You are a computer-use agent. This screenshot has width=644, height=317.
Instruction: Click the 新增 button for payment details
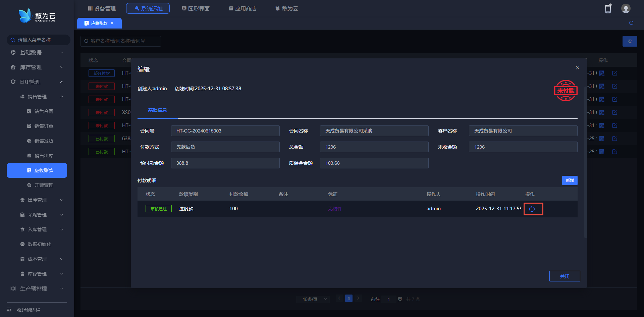click(x=570, y=180)
